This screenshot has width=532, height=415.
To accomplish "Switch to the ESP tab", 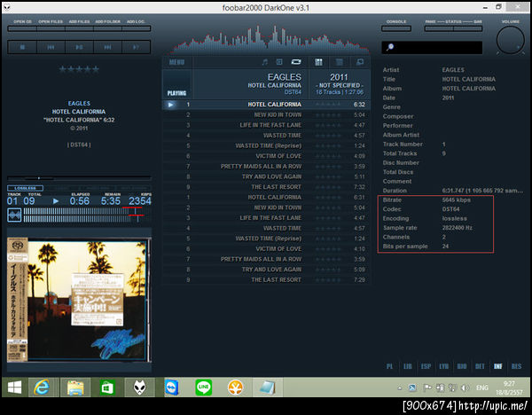I will 426,366.
